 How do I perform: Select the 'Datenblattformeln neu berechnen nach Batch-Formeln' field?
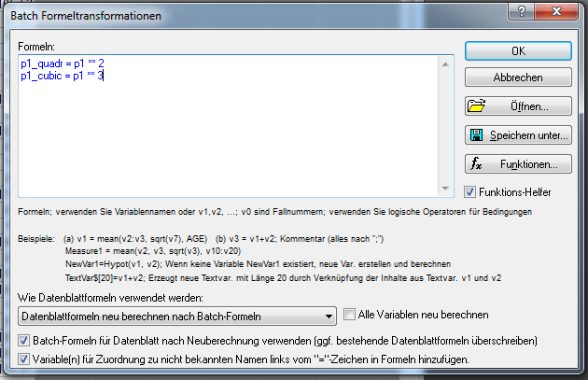(x=168, y=316)
